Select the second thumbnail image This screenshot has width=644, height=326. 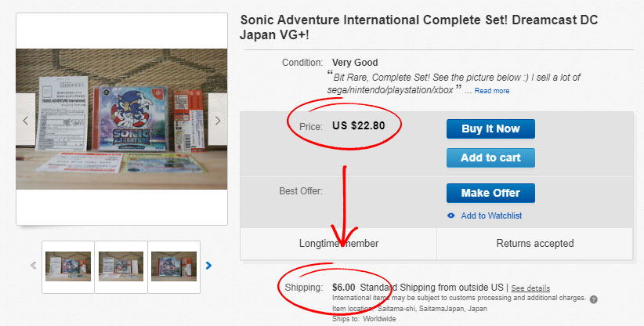(x=121, y=266)
